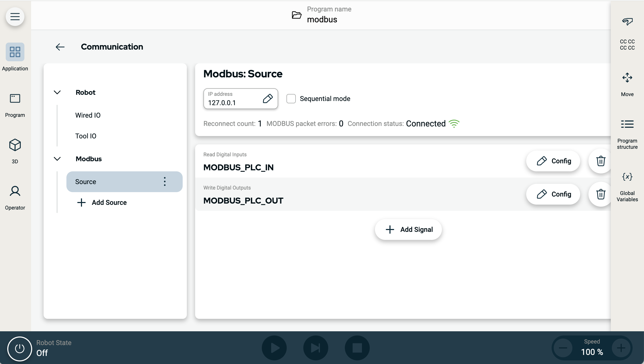
Task: Open Config for MODBUS_PLC_OUT
Action: 553,194
